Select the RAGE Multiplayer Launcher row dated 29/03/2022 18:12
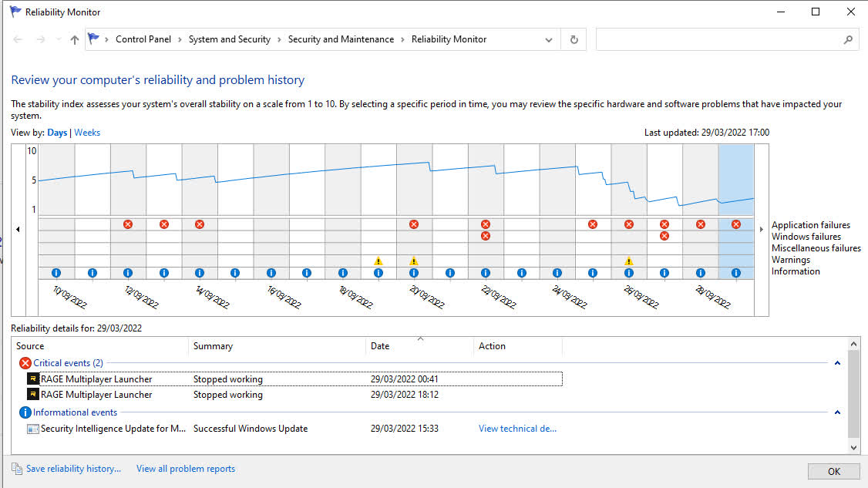868x488 pixels. point(294,395)
